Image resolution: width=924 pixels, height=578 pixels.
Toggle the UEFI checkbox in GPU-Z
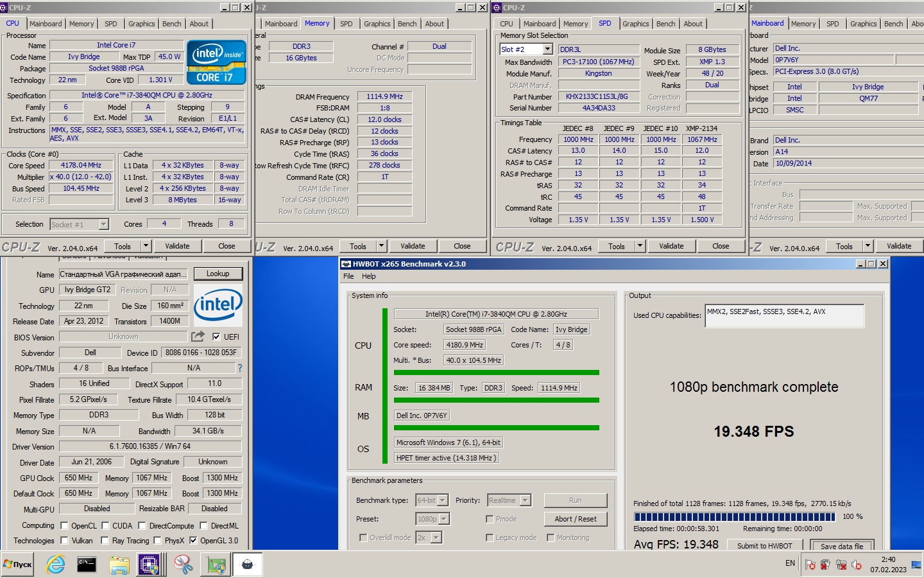point(216,337)
